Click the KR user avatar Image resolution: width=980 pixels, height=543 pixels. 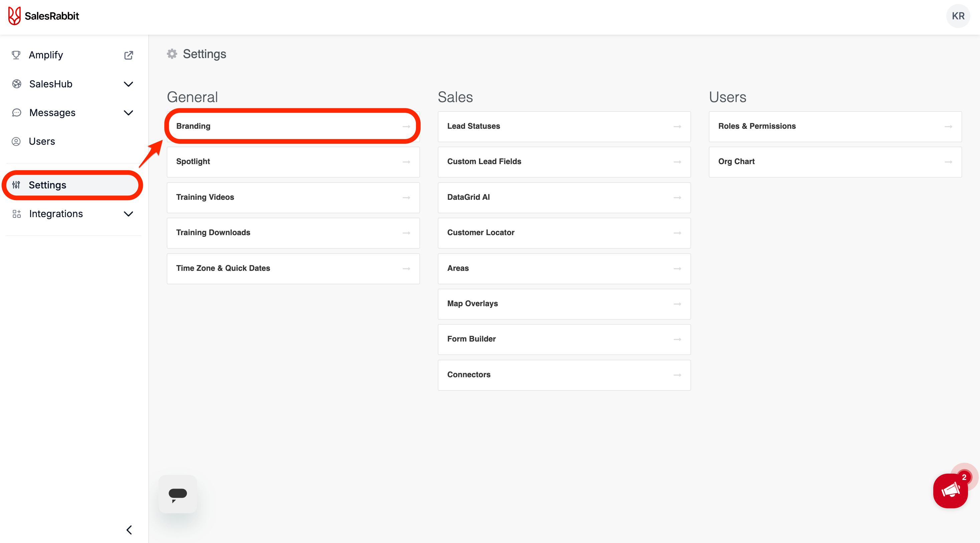pos(958,16)
